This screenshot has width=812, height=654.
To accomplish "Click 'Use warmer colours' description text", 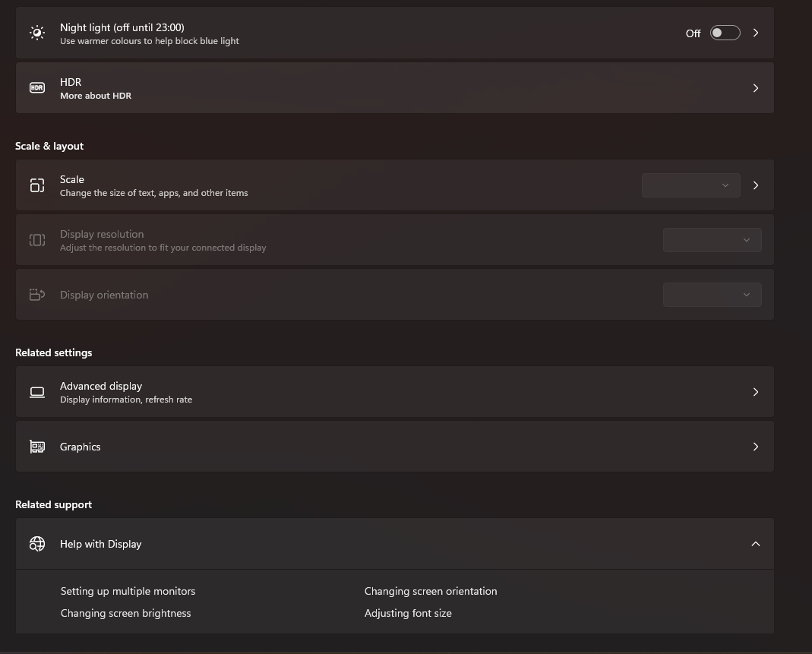I will (150, 41).
